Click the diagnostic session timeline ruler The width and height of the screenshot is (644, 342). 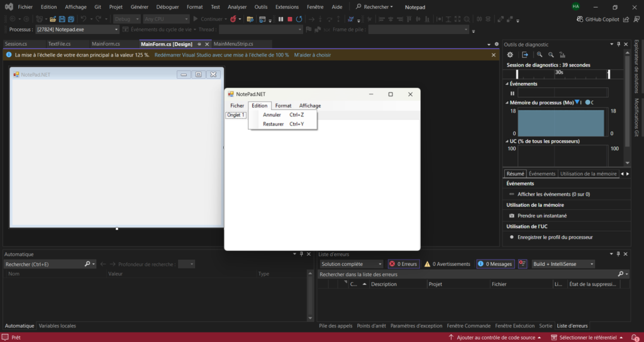[563, 73]
